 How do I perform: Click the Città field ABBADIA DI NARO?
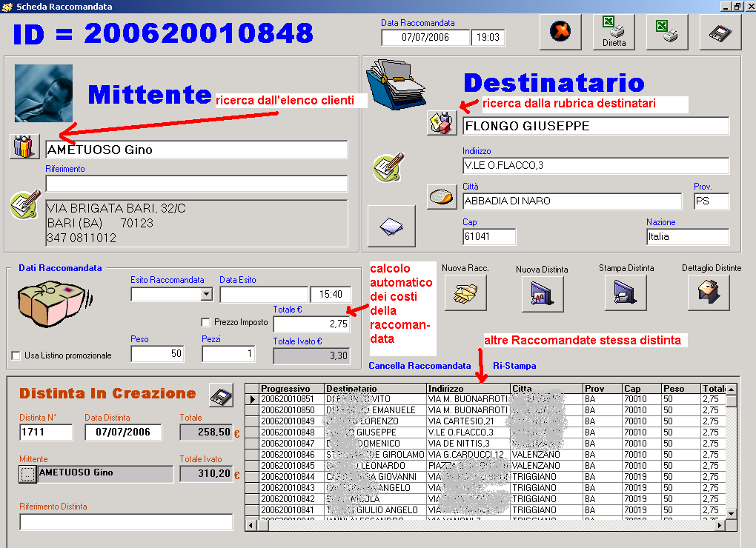[x=572, y=201]
